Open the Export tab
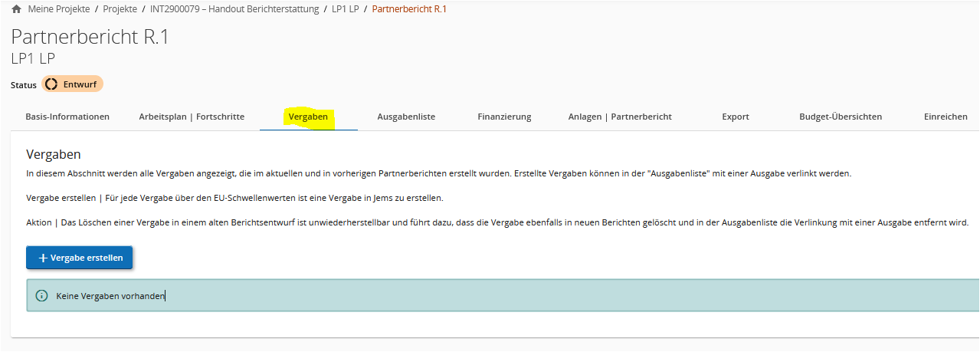Viewport: 980px width, 352px height. coord(736,117)
